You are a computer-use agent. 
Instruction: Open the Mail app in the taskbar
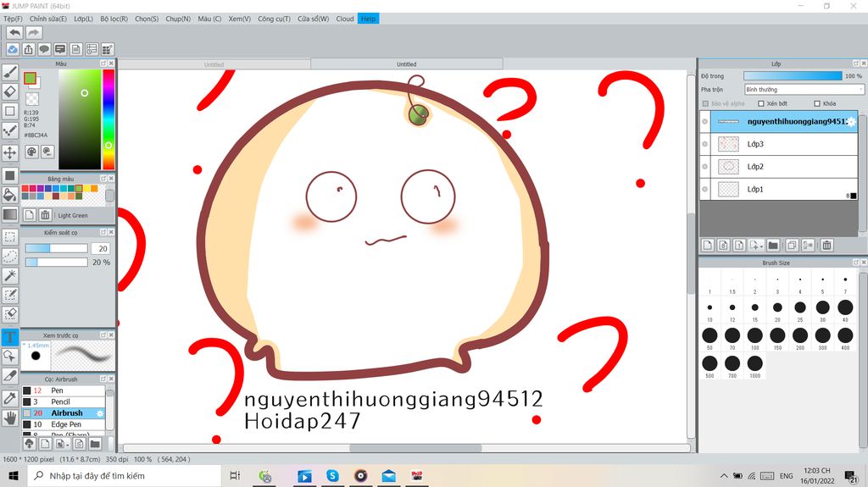click(x=388, y=476)
